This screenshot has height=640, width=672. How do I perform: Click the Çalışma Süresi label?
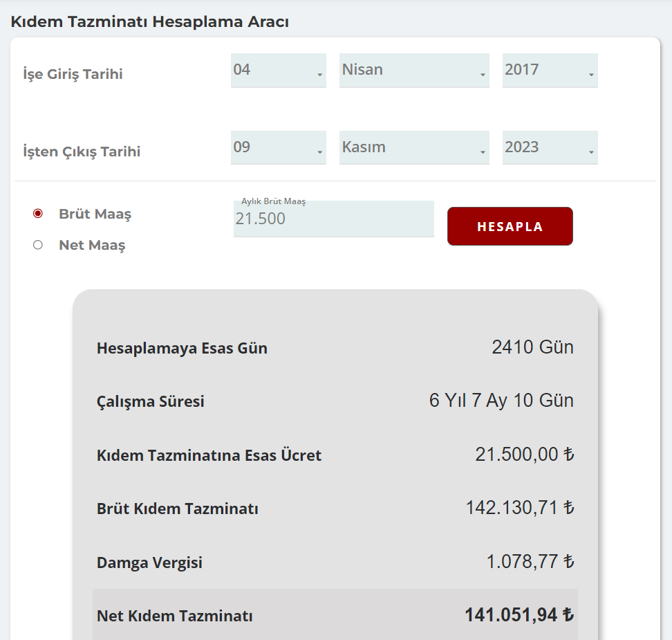click(151, 401)
